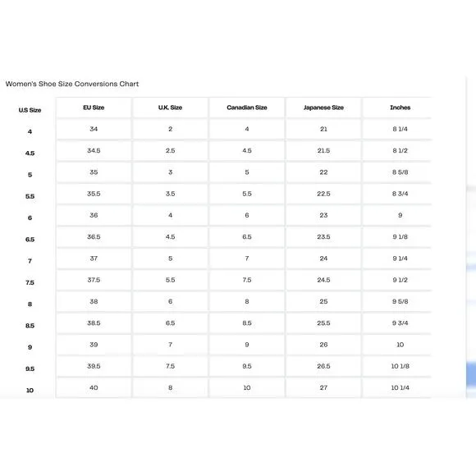Click the 8 1/4 inches cell

(x=400, y=129)
